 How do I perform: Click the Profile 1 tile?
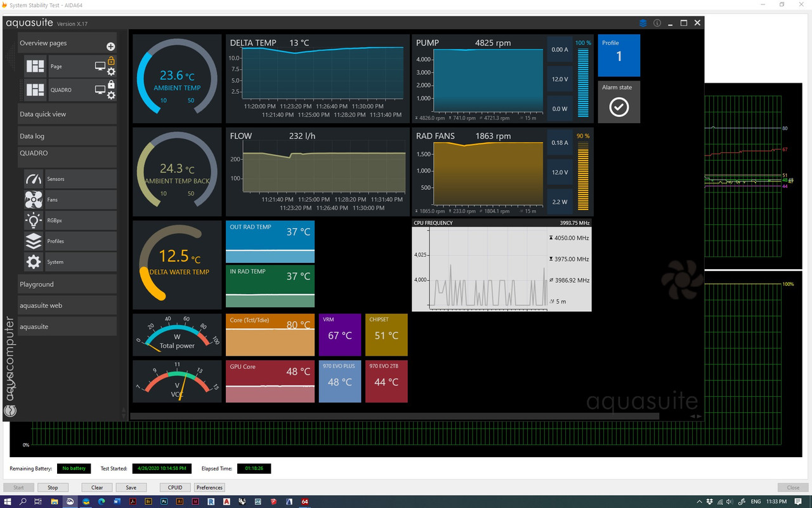pos(619,56)
